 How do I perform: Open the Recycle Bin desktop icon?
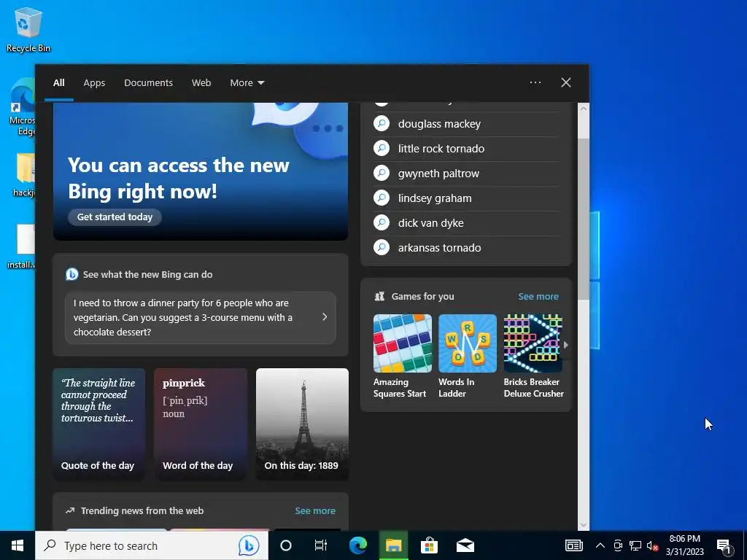tap(28, 29)
